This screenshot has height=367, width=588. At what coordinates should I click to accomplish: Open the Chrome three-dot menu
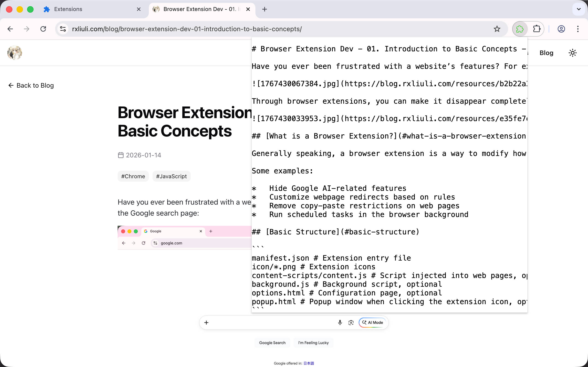(578, 29)
